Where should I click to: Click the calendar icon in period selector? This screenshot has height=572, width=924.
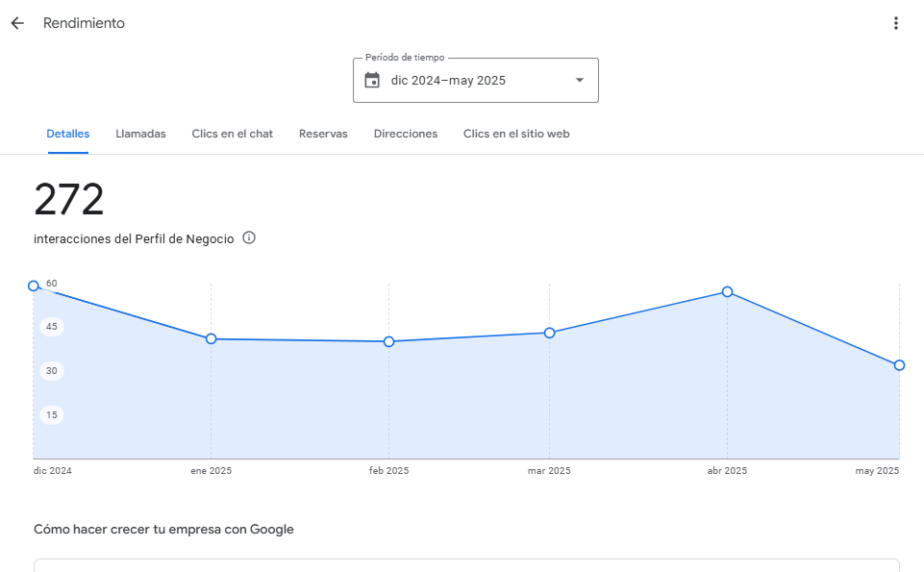[372, 81]
